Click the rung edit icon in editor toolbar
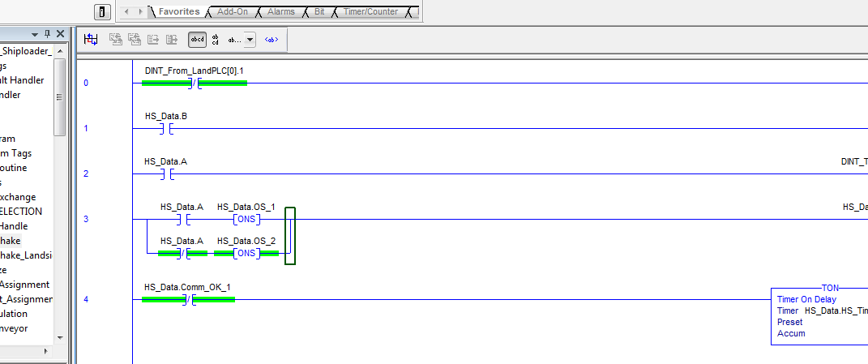The width and height of the screenshot is (868, 364). [91, 39]
